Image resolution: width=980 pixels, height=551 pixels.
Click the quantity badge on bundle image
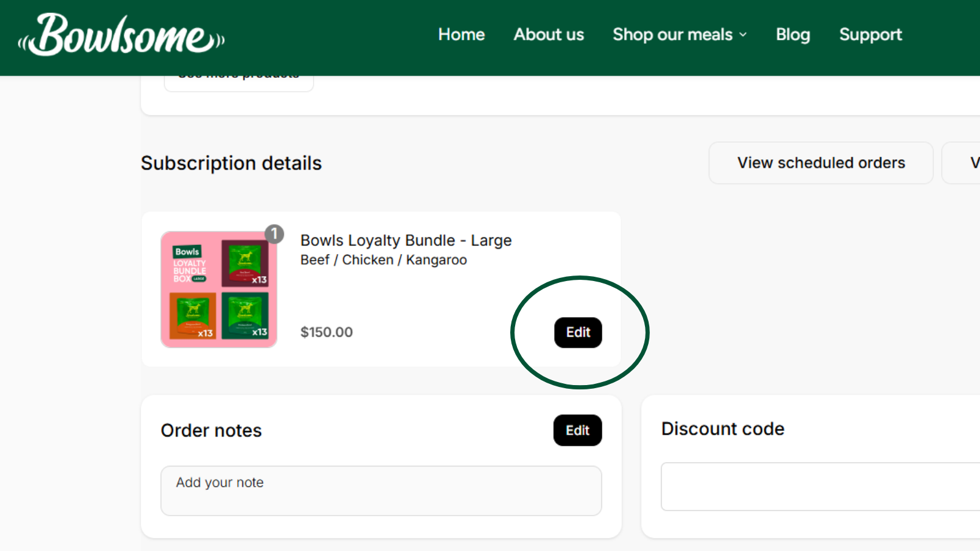pyautogui.click(x=274, y=234)
